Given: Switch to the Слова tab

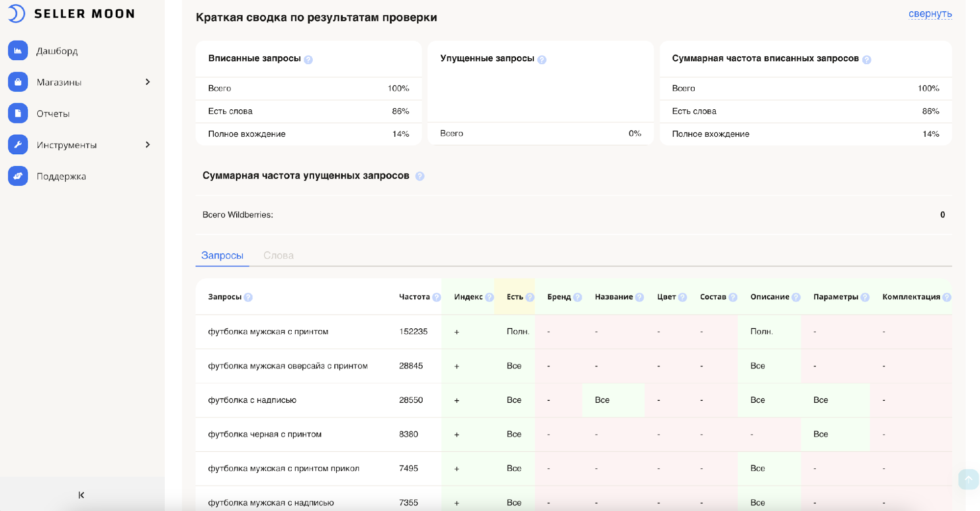Looking at the screenshot, I should 278,255.
